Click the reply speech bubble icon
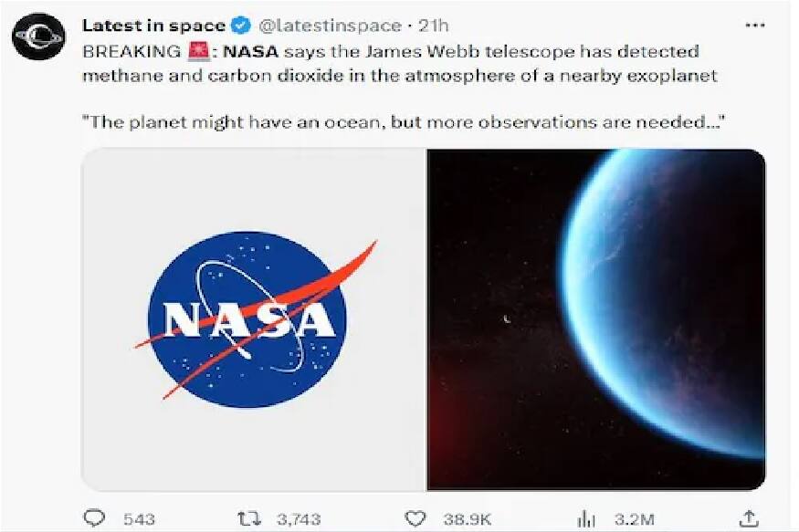The image size is (799, 532). pyautogui.click(x=94, y=517)
